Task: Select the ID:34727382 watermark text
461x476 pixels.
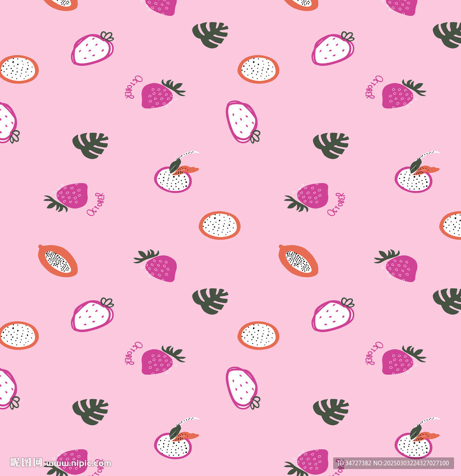Action: [356, 463]
